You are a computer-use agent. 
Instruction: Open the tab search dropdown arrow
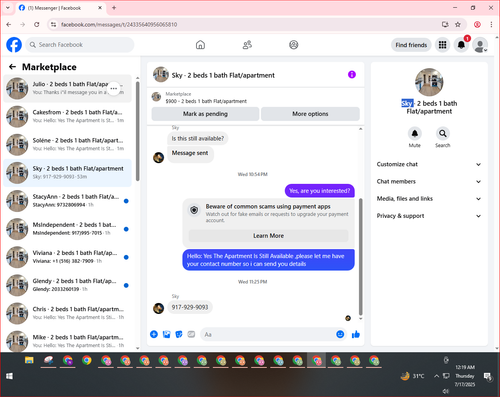point(8,8)
